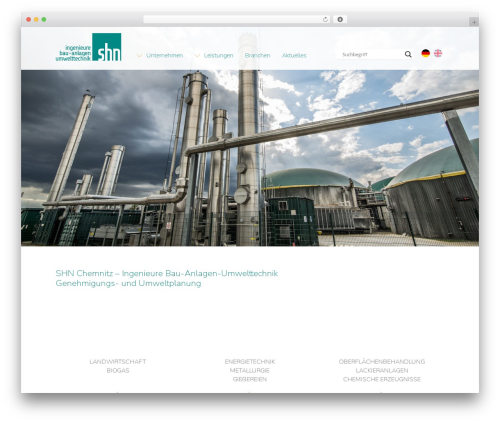The height and width of the screenshot is (423, 500).
Task: Maximize window with green button
Action: point(44,20)
